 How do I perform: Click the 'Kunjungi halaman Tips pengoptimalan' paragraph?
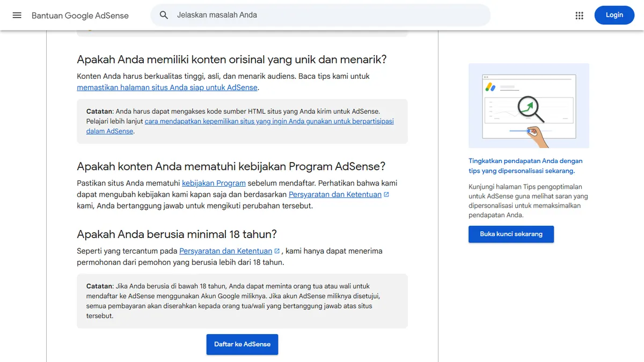(x=528, y=201)
